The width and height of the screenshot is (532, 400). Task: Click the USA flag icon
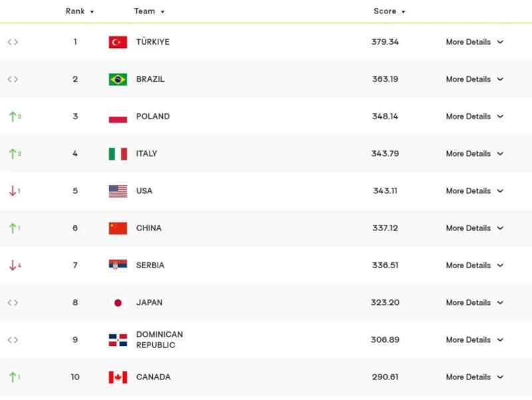[118, 191]
